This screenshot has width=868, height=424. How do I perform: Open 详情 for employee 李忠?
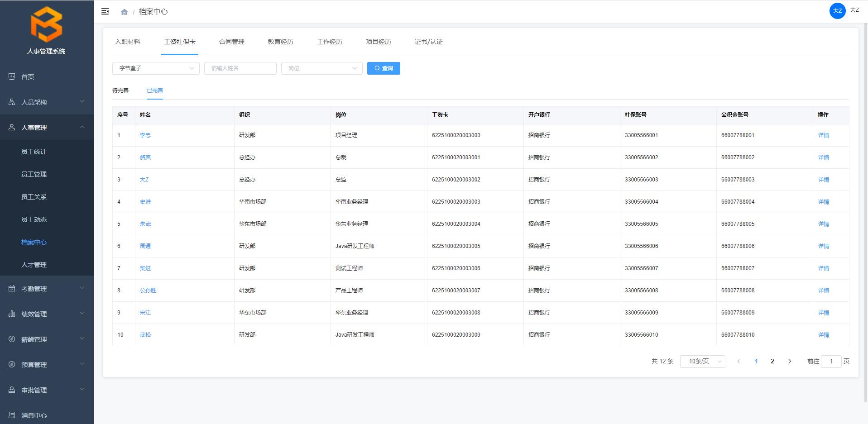click(x=823, y=135)
